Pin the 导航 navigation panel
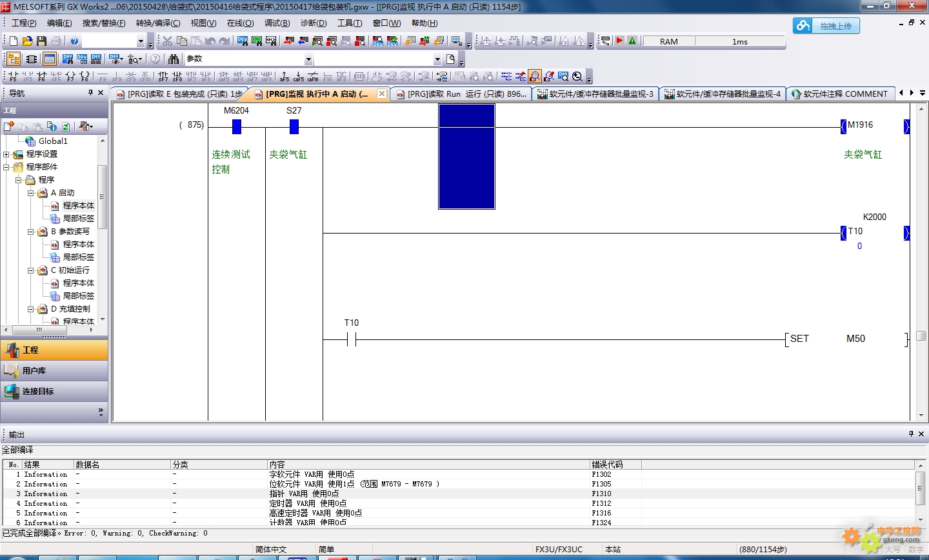Viewport: 929px width, 560px height. tap(90, 93)
